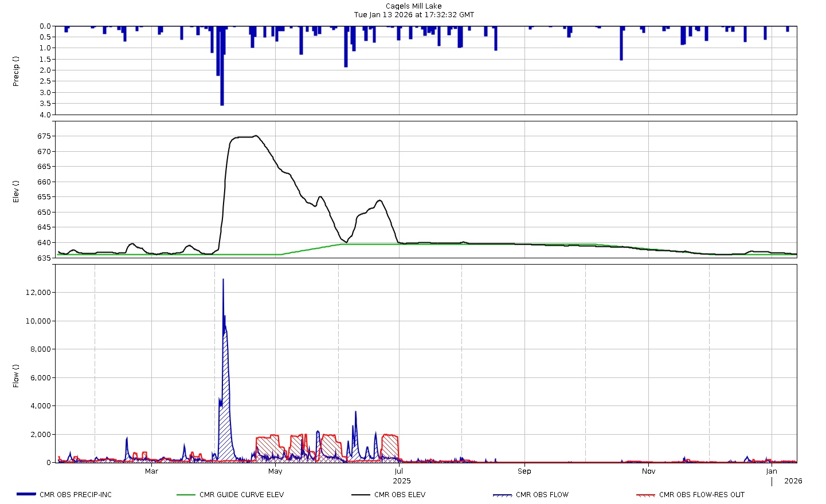Click the 2025 year label on the time axis
The image size is (826, 504).
pos(401,481)
